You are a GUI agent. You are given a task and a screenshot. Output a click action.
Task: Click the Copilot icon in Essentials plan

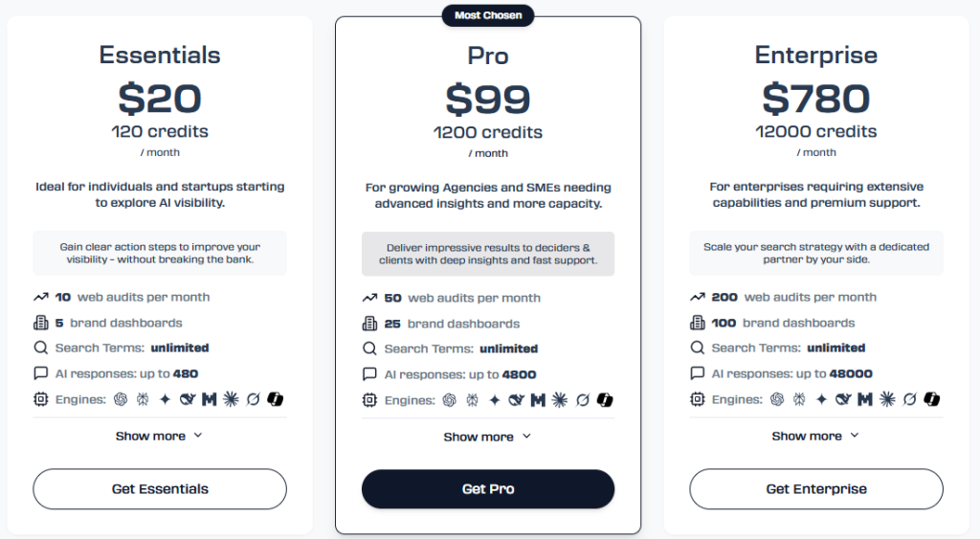point(275,399)
